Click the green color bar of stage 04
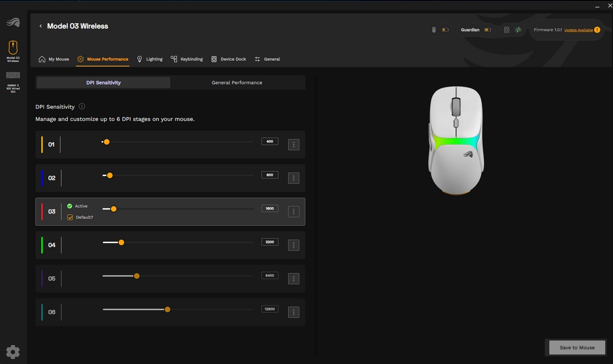The image size is (613, 364). pos(42,245)
